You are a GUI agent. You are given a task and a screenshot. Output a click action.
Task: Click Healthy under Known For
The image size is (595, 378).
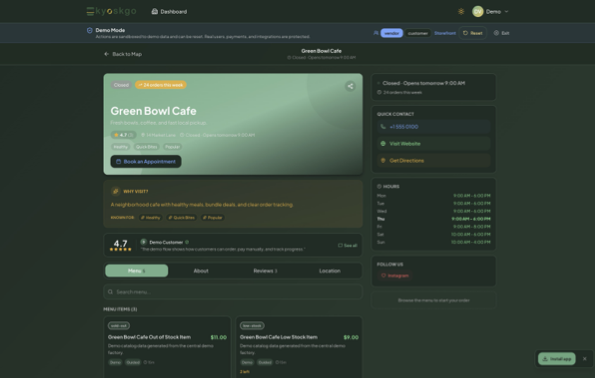pyautogui.click(x=150, y=217)
